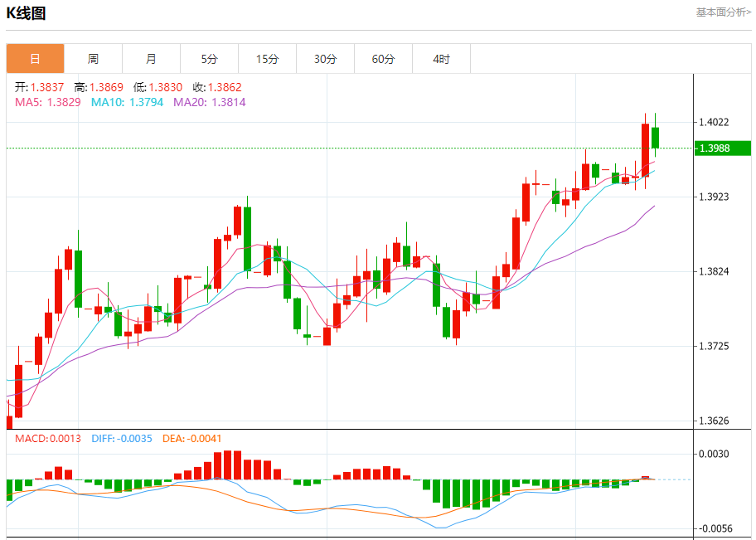Select the 30分 interval tab

pyautogui.click(x=325, y=59)
